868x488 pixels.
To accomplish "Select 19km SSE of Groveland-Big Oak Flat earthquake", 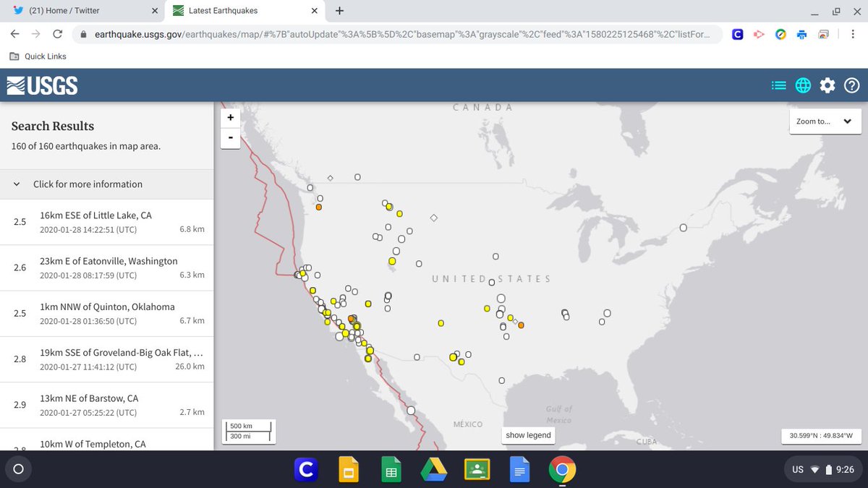I will 106,359.
